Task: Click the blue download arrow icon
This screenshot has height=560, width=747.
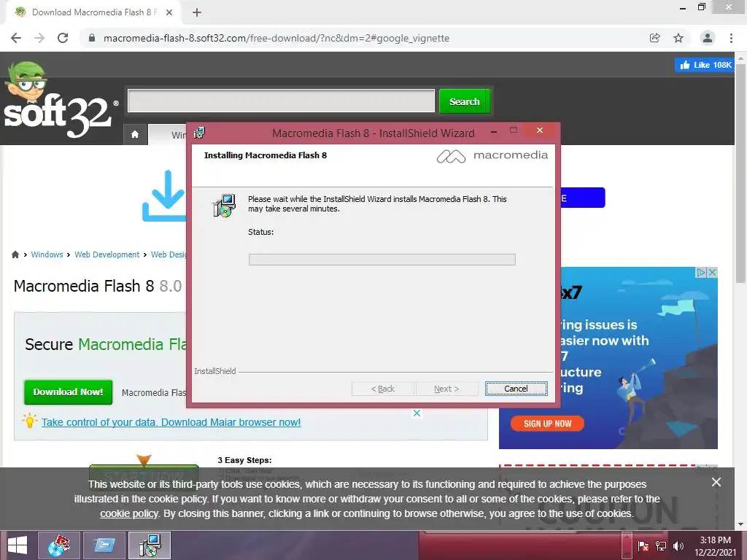Action: coord(164,195)
